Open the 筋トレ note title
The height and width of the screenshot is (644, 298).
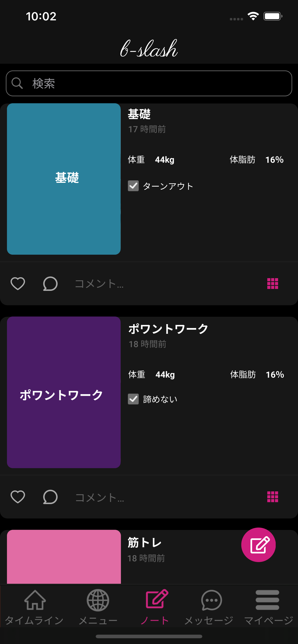coord(144,543)
